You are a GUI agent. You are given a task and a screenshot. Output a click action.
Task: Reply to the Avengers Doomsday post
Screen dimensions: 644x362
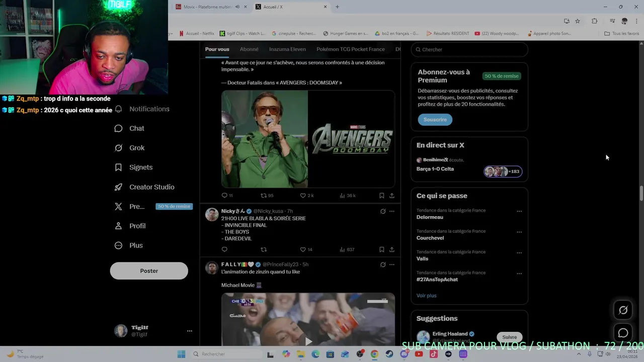click(224, 196)
